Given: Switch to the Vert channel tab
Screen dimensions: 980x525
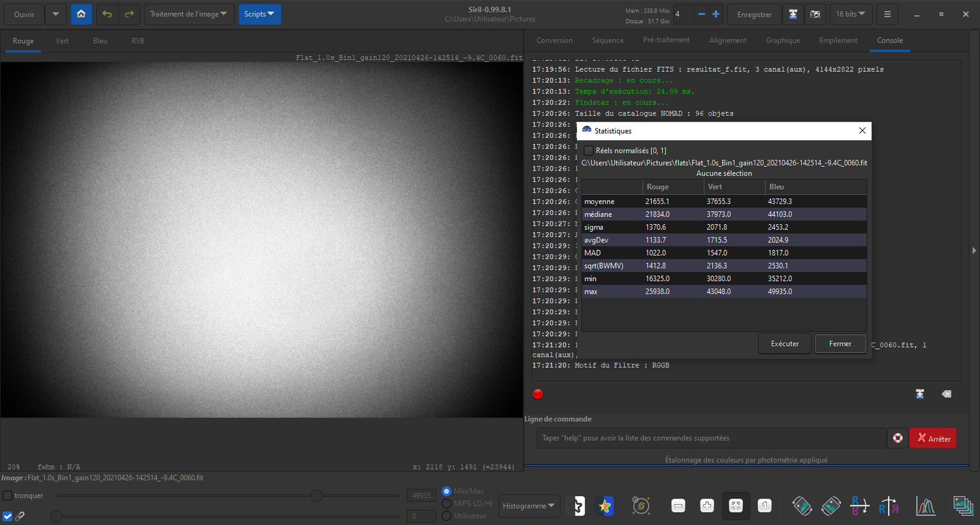Looking at the screenshot, I should pos(62,41).
